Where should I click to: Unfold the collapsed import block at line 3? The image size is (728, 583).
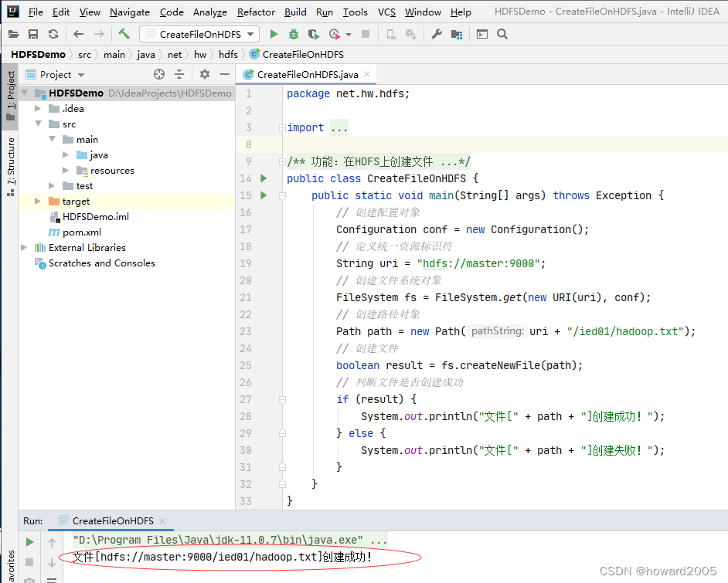(282, 127)
